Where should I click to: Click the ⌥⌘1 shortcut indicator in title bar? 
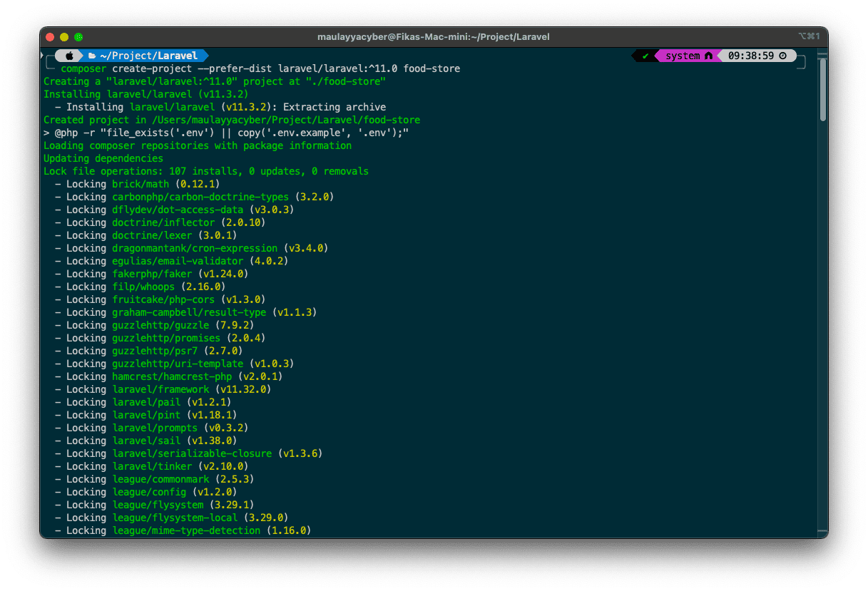pos(810,37)
